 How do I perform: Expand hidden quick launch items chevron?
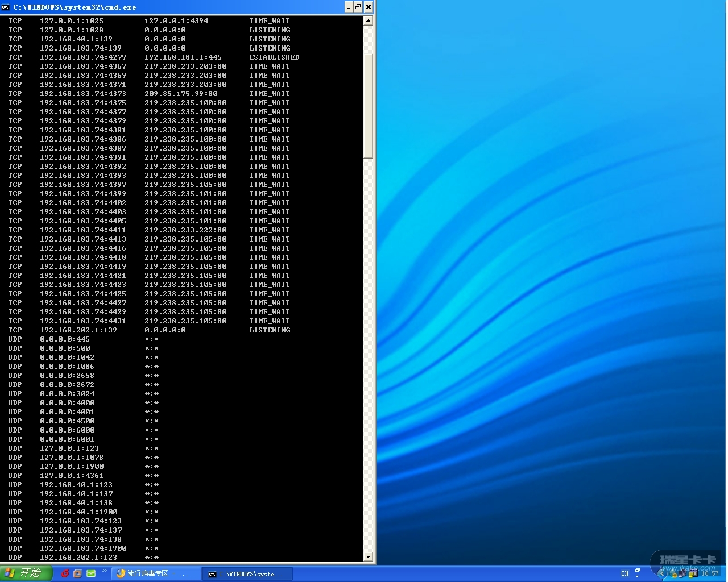click(104, 571)
